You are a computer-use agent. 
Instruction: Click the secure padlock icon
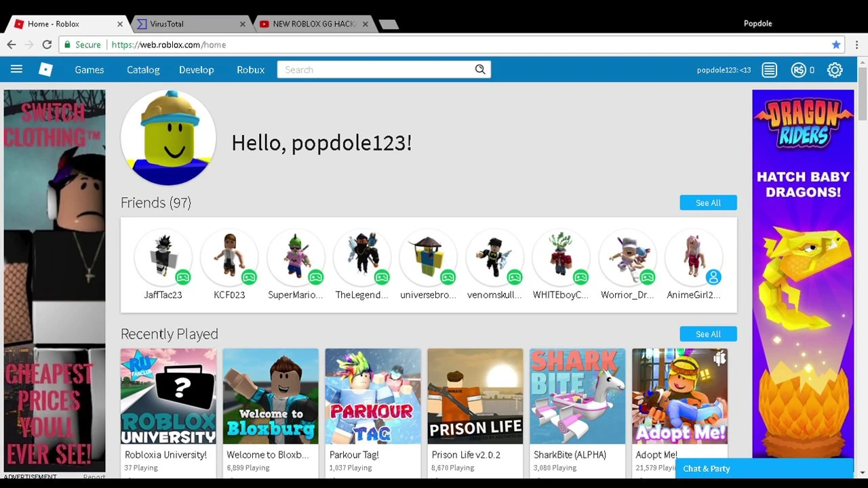pyautogui.click(x=66, y=45)
